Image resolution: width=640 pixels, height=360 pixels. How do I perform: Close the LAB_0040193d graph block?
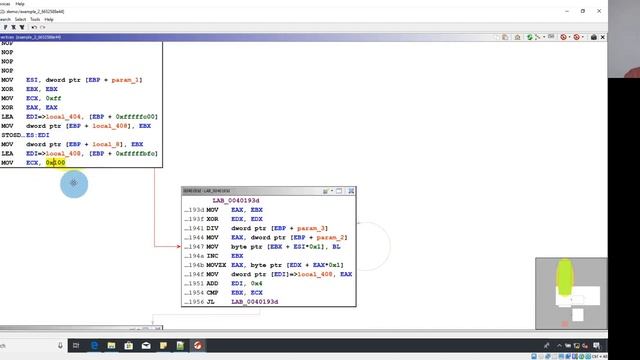[351, 191]
